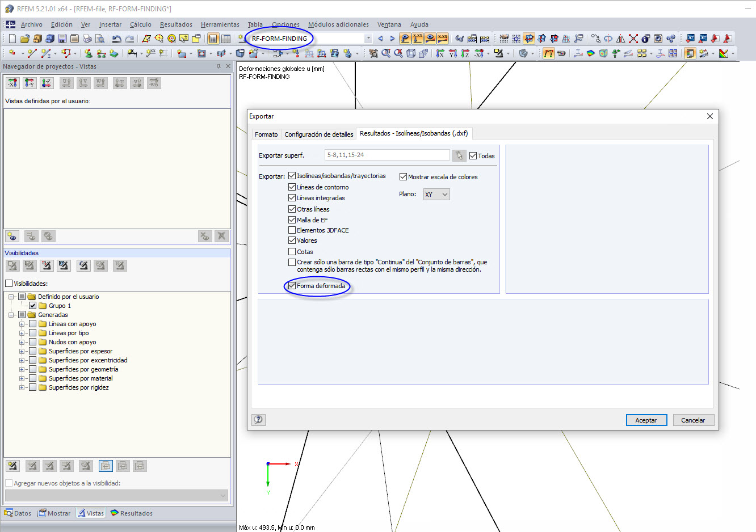Switch to the Resultados navigator tab
This screenshot has width=756, height=532.
click(132, 513)
